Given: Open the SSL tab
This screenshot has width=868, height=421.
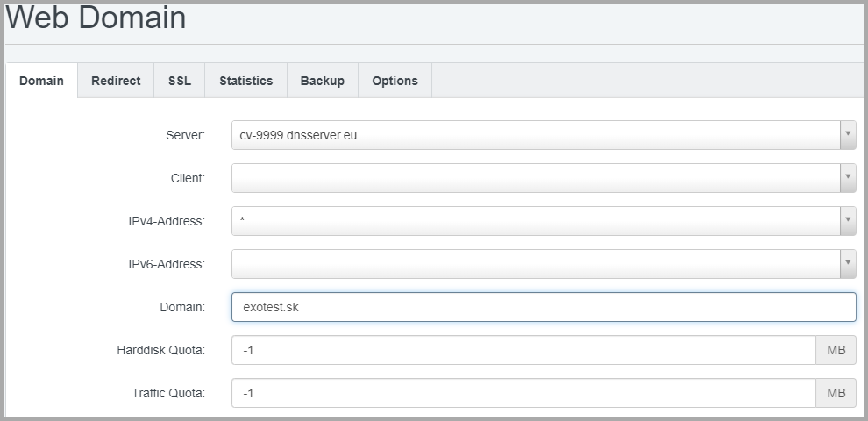Looking at the screenshot, I should point(180,81).
